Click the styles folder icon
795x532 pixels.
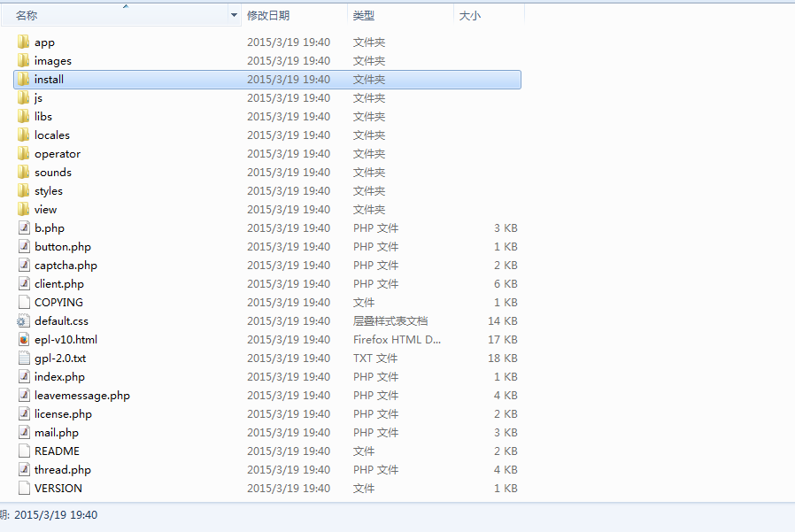pyautogui.click(x=23, y=190)
